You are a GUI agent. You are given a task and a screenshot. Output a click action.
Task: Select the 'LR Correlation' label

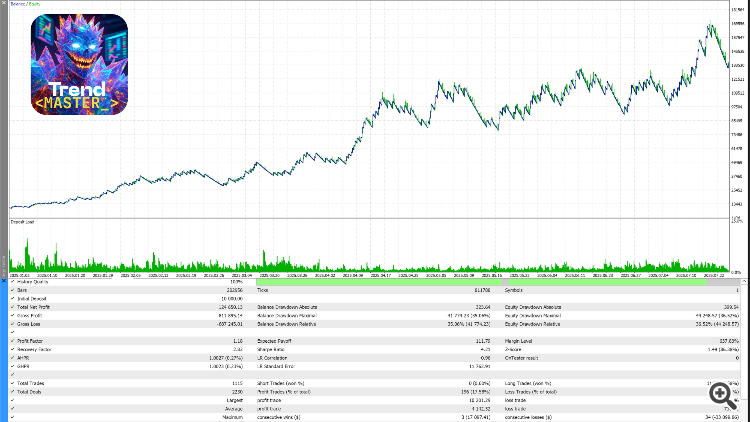[272, 358]
